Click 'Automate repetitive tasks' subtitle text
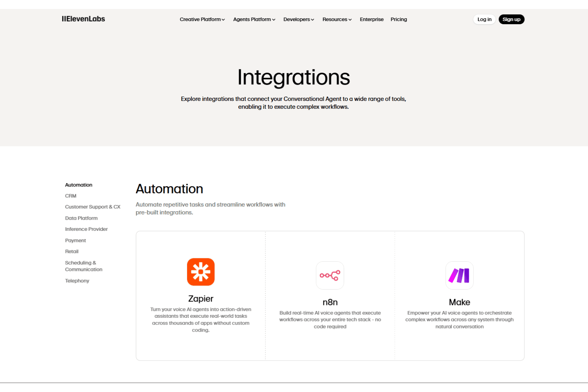The image size is (588, 392). pyautogui.click(x=211, y=209)
